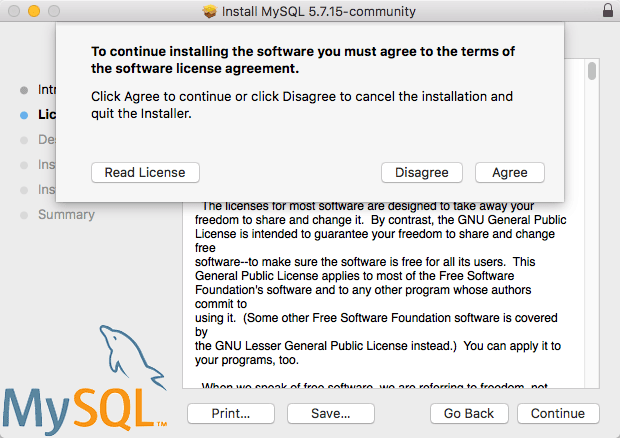Select the Summary step in sidebar

pyautogui.click(x=66, y=215)
